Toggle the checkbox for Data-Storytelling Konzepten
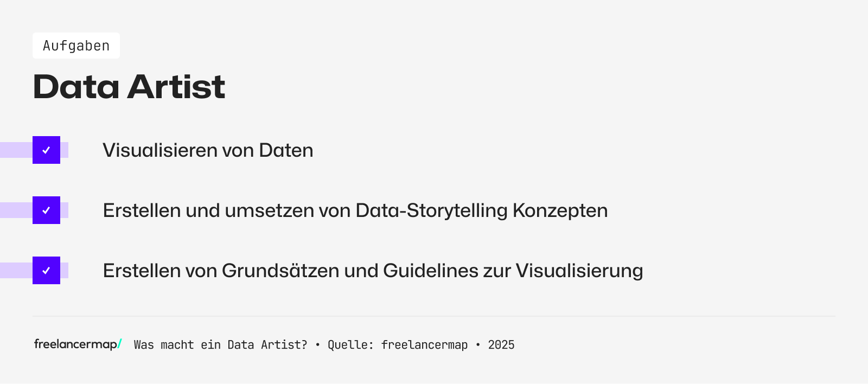The height and width of the screenshot is (384, 868). point(46,210)
